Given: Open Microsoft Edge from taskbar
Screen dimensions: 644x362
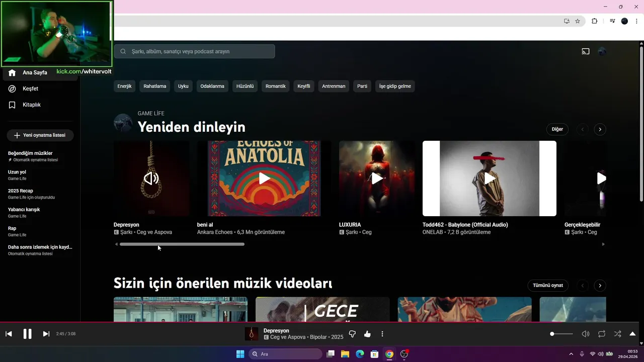Looking at the screenshot, I should pos(360,354).
